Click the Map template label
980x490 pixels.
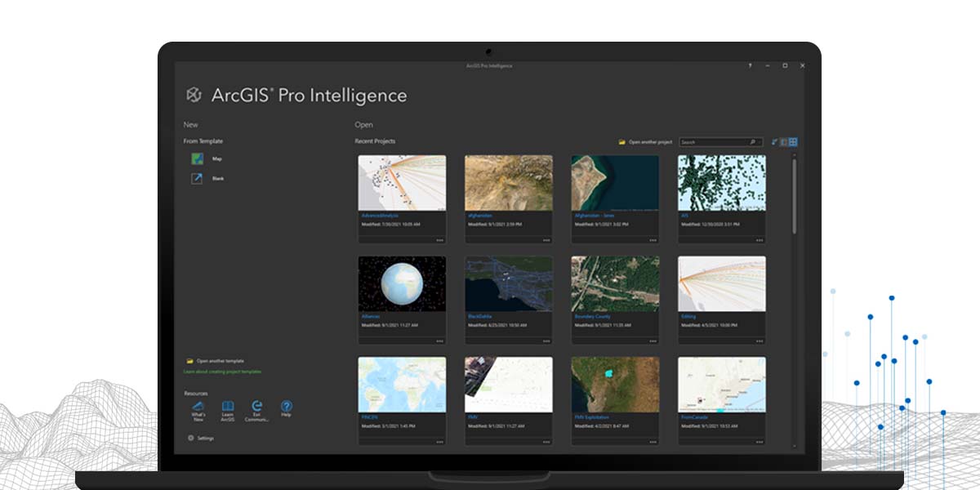point(216,159)
